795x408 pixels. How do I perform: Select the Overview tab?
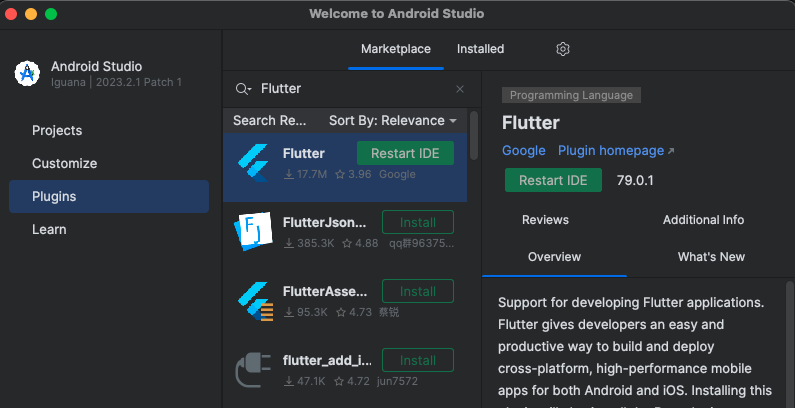coord(554,257)
